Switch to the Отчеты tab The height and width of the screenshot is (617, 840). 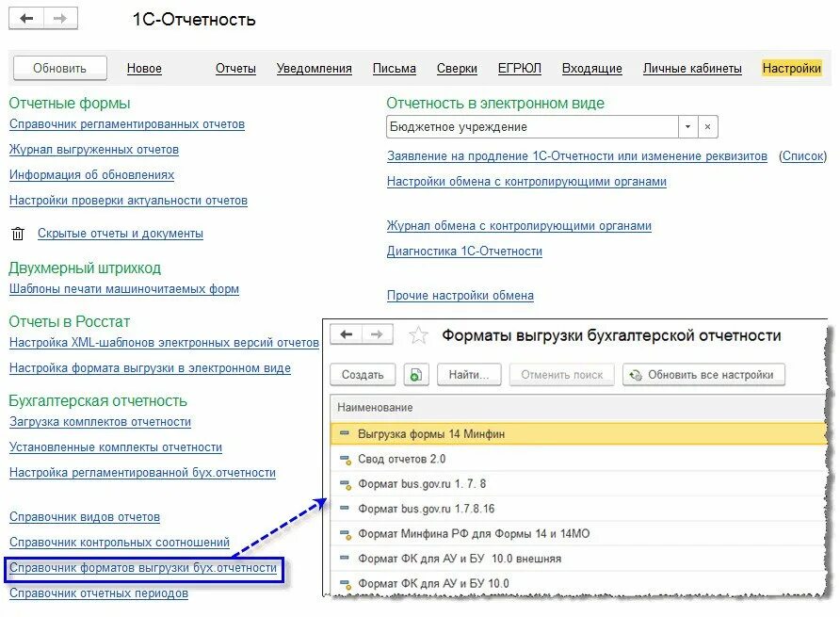(235, 69)
